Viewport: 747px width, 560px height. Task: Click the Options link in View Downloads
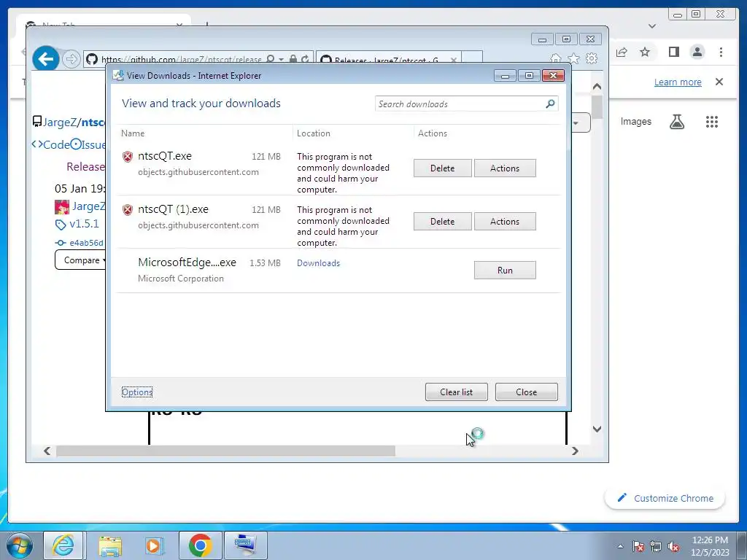pyautogui.click(x=137, y=392)
